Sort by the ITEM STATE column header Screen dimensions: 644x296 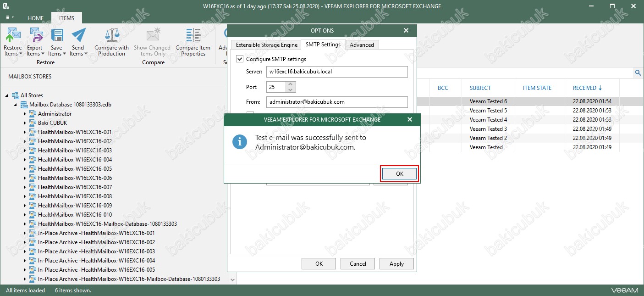pos(537,88)
